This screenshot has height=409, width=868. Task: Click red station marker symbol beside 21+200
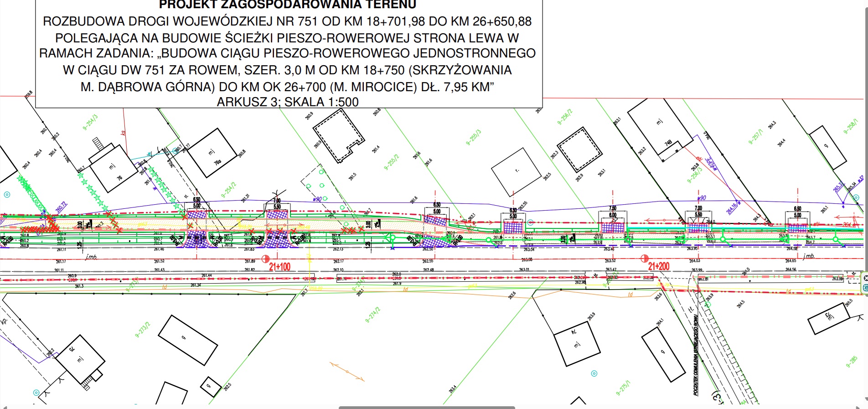pos(644,259)
